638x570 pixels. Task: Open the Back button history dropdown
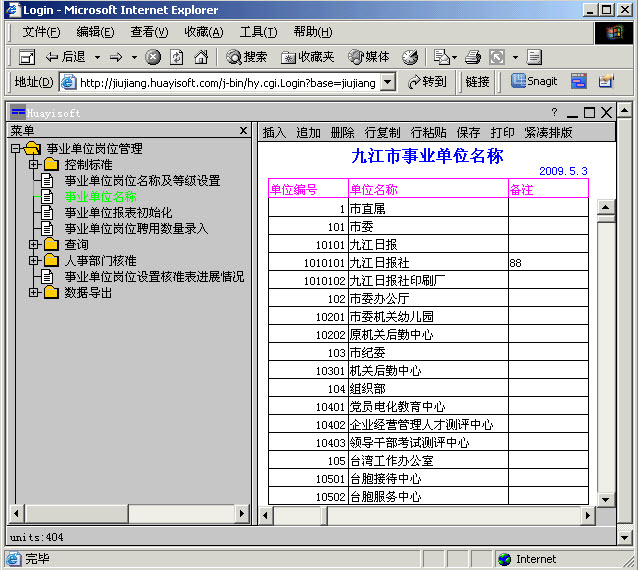97,57
